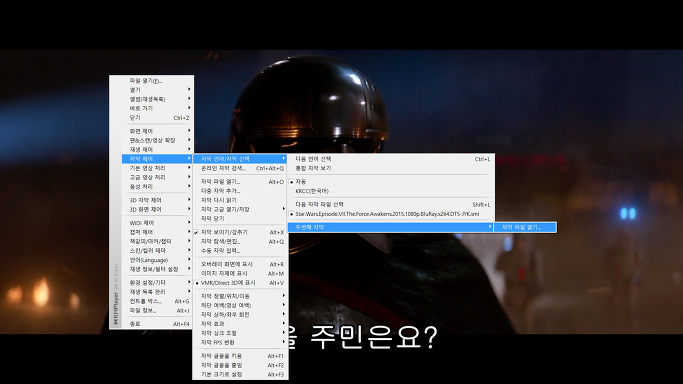Open '3D 화면 제어' submenu
The height and width of the screenshot is (384, 683).
(157, 209)
